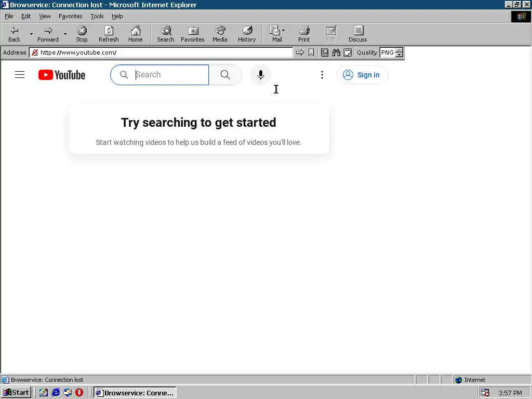Click the binoculars find icon
532x399 pixels.
pos(336,52)
